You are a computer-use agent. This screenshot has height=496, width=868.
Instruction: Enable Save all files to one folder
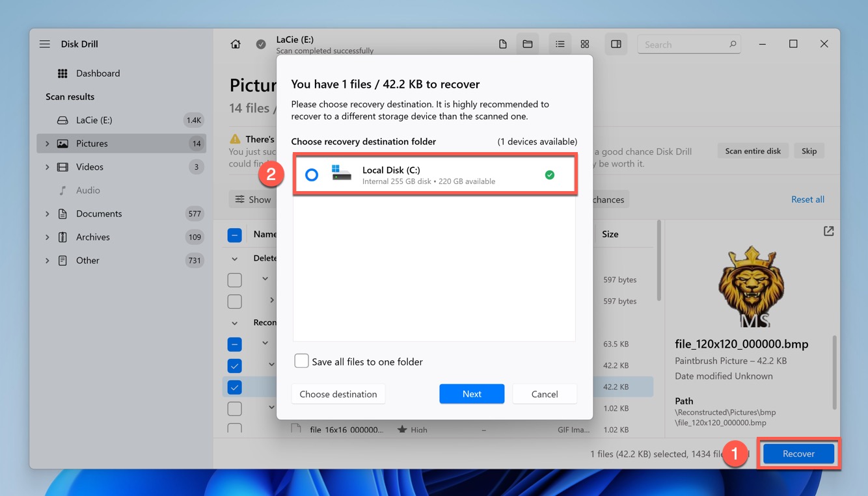pyautogui.click(x=301, y=361)
